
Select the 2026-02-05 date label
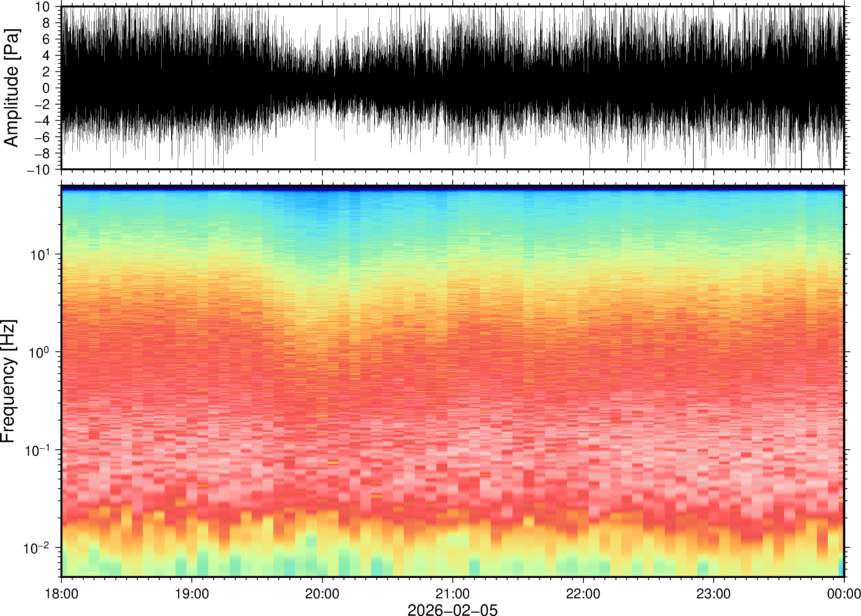click(452, 610)
